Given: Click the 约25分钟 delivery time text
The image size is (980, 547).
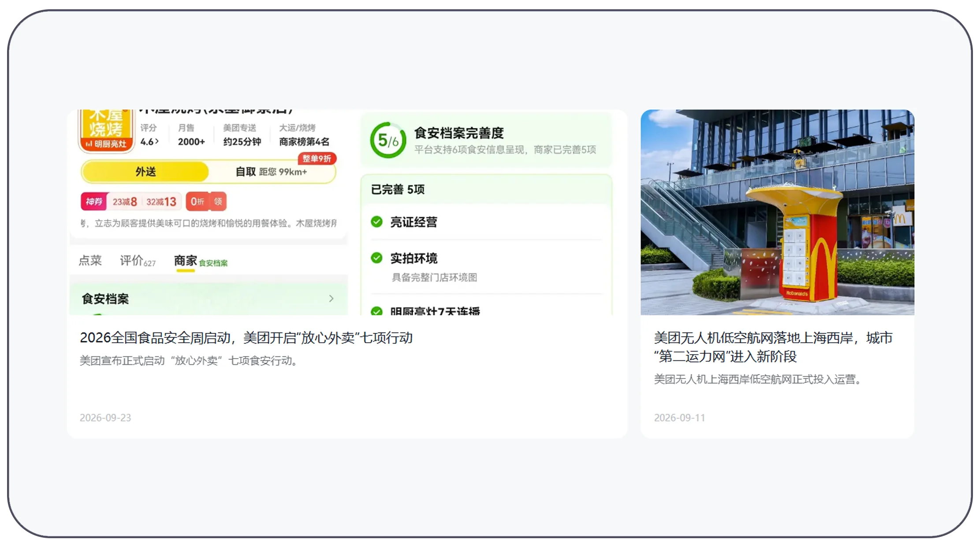Looking at the screenshot, I should click(242, 142).
